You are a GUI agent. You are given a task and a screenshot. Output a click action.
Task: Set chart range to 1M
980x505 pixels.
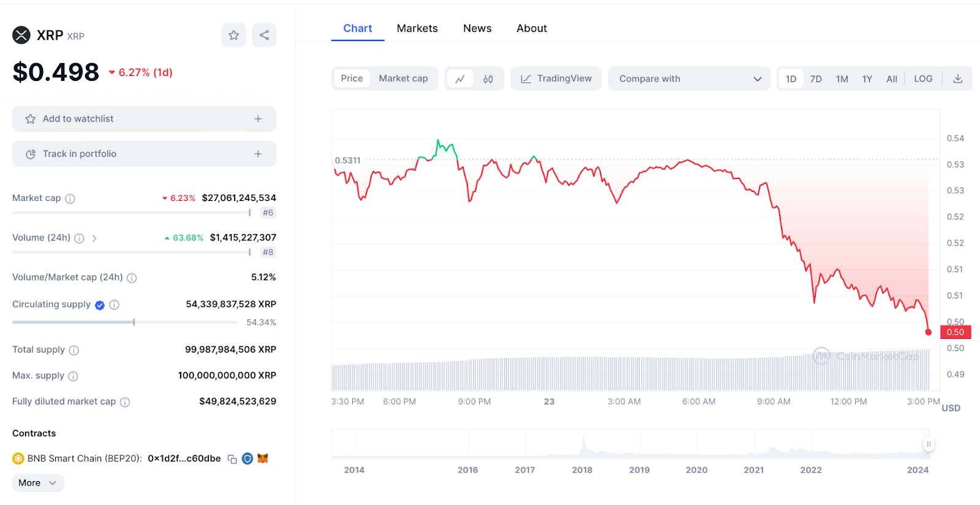point(842,78)
